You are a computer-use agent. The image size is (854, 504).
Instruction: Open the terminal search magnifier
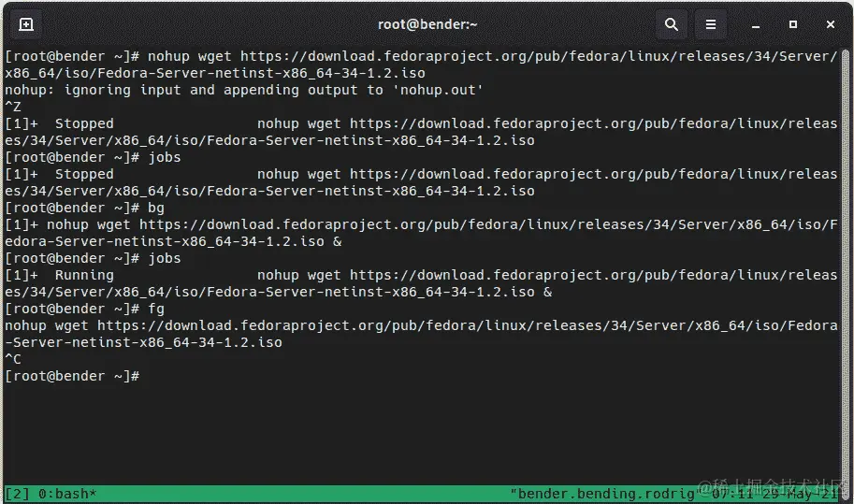[672, 24]
